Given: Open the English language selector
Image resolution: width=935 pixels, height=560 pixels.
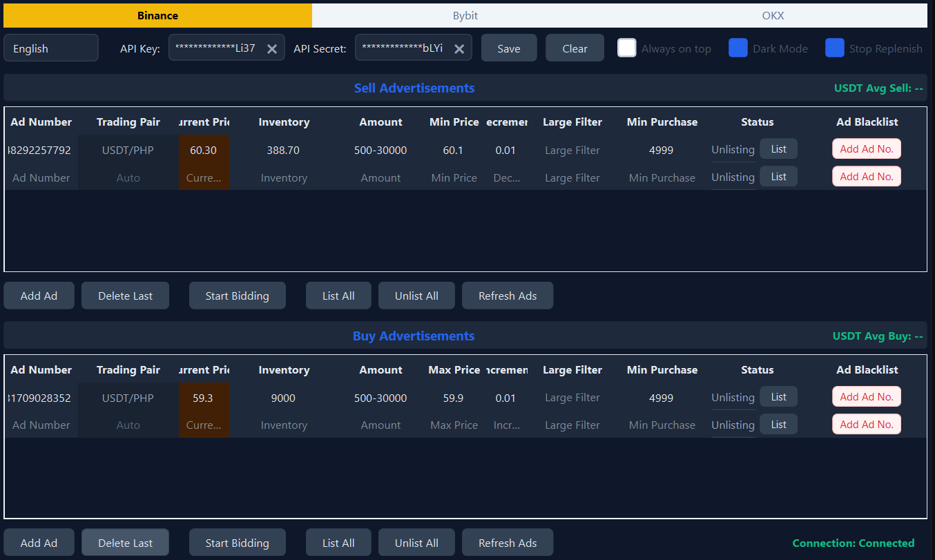Looking at the screenshot, I should click(50, 48).
